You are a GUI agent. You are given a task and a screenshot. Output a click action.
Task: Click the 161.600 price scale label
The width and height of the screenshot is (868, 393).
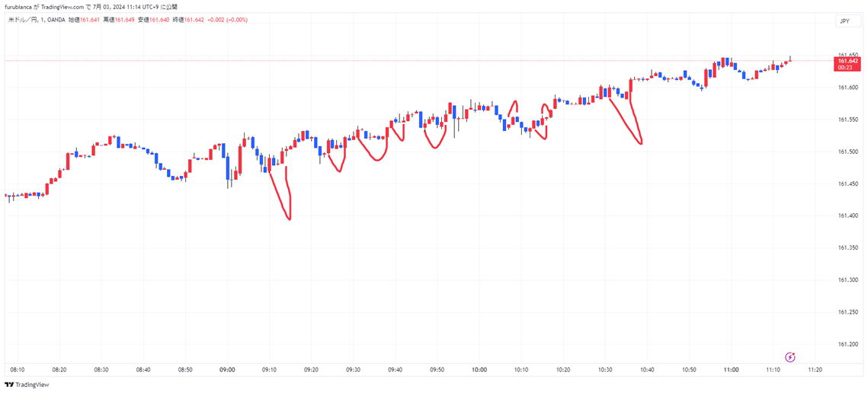(847, 88)
